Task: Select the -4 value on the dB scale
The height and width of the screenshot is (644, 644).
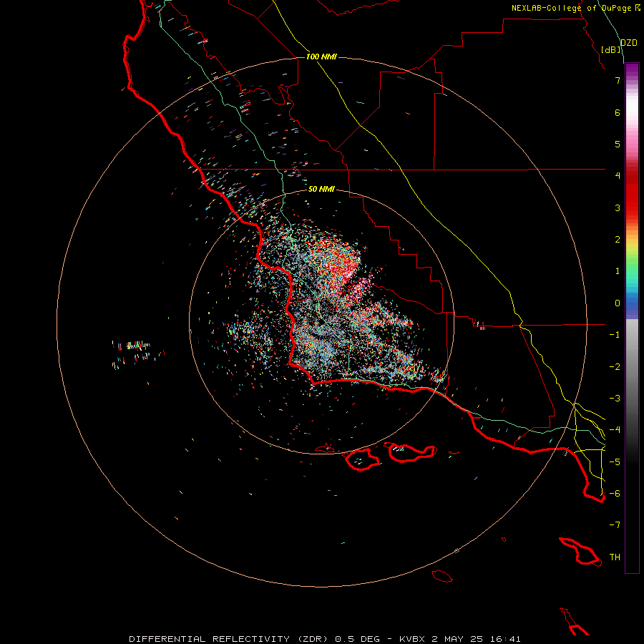Action: tap(615, 430)
